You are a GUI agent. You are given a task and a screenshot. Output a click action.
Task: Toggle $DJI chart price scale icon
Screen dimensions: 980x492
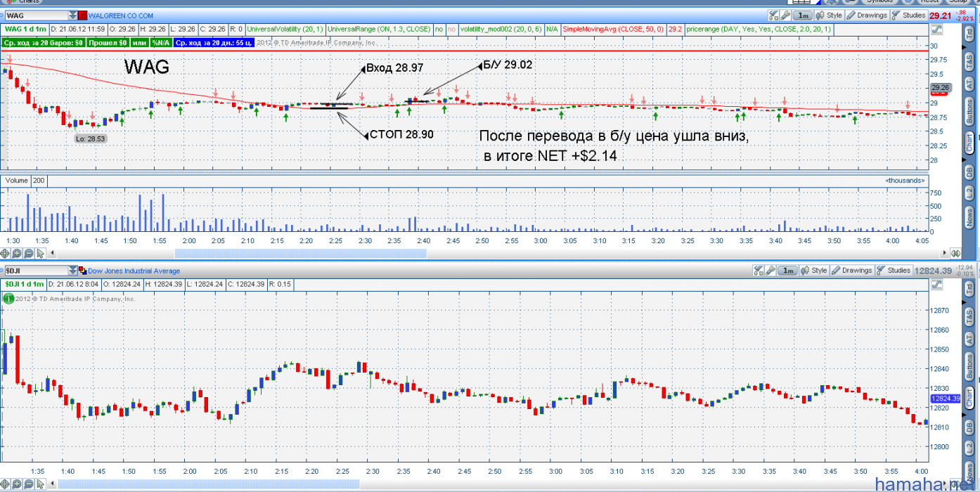(936, 285)
